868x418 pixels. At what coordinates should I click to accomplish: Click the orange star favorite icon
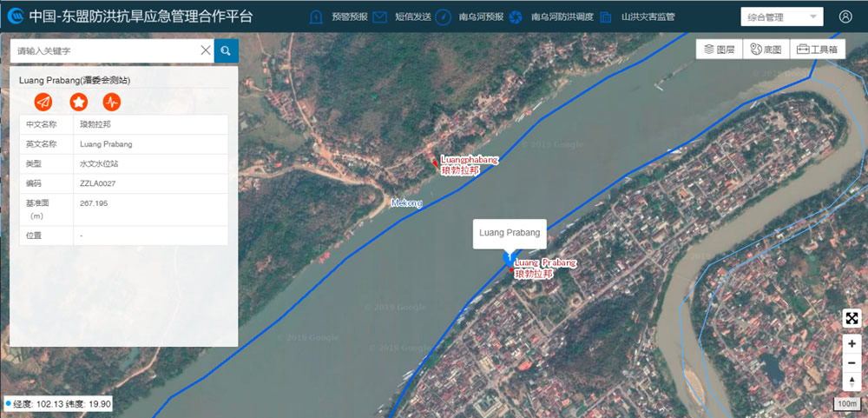(78, 102)
